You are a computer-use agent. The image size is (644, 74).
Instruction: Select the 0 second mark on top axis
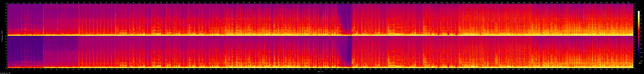point(7,2)
